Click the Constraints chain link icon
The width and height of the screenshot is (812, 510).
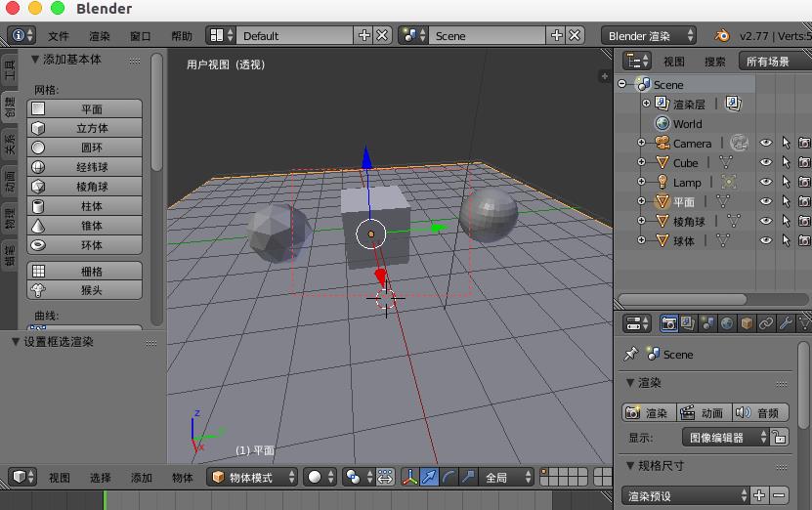tap(766, 323)
